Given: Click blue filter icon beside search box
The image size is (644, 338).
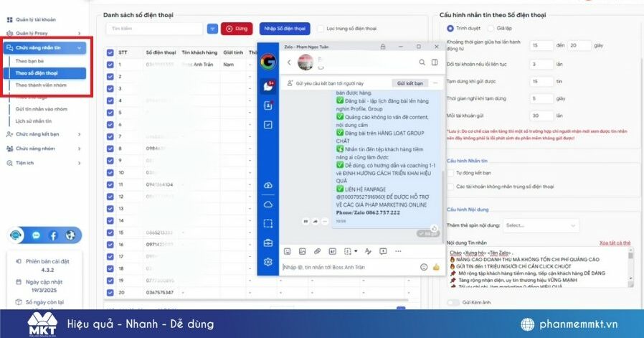Looking at the screenshot, I should pos(212,29).
